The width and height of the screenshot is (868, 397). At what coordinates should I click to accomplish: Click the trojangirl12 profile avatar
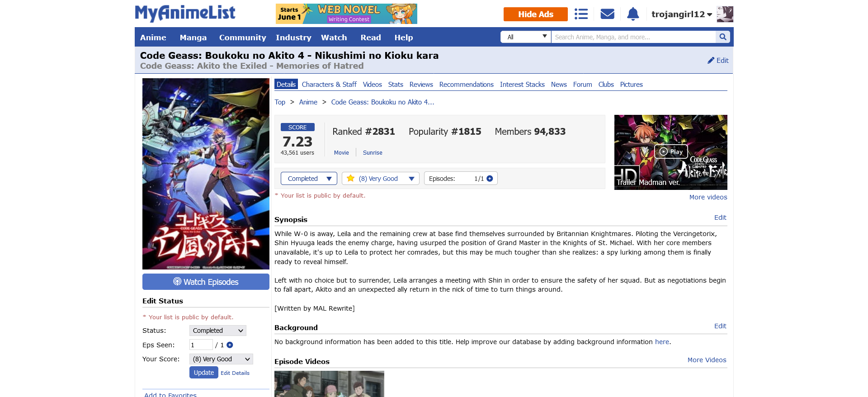click(725, 14)
